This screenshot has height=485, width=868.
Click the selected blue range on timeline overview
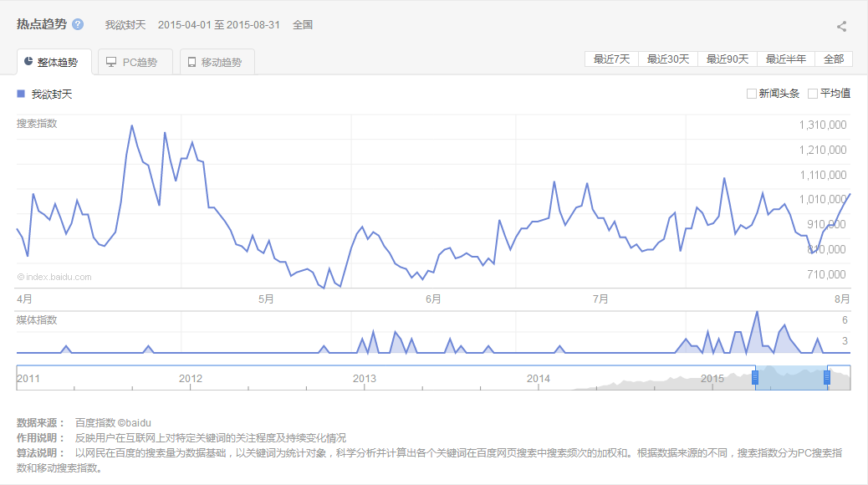pyautogui.click(x=791, y=378)
